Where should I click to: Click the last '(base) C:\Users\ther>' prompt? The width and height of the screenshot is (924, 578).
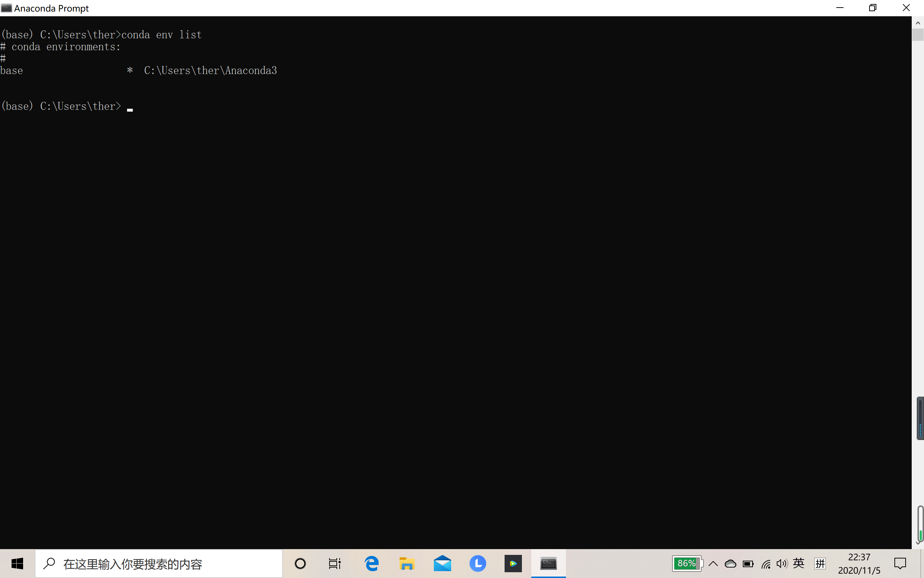[61, 106]
